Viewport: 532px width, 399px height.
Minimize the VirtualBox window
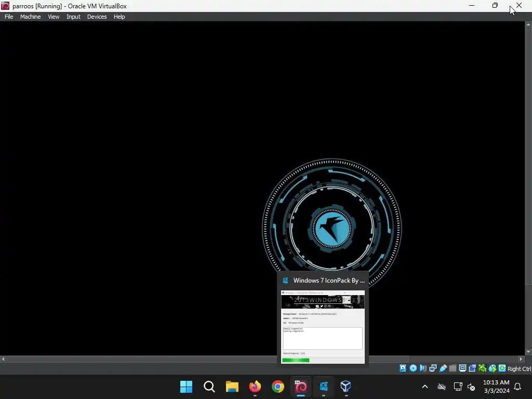pos(472,5)
